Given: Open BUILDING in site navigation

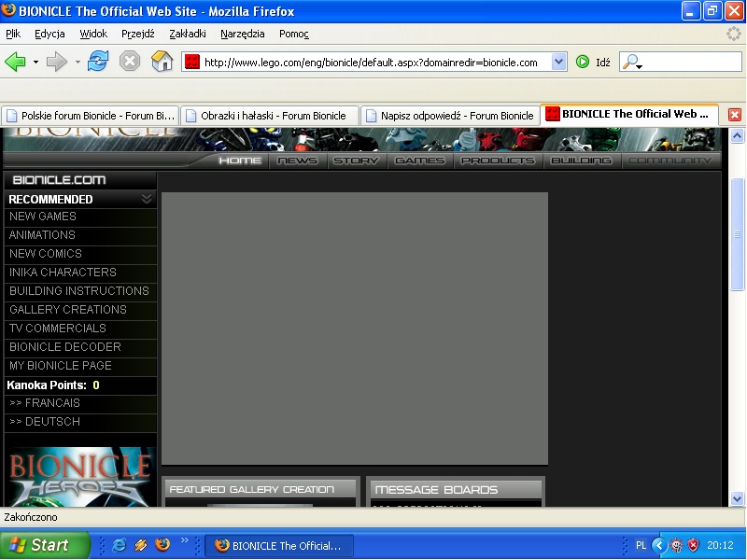Looking at the screenshot, I should (581, 161).
